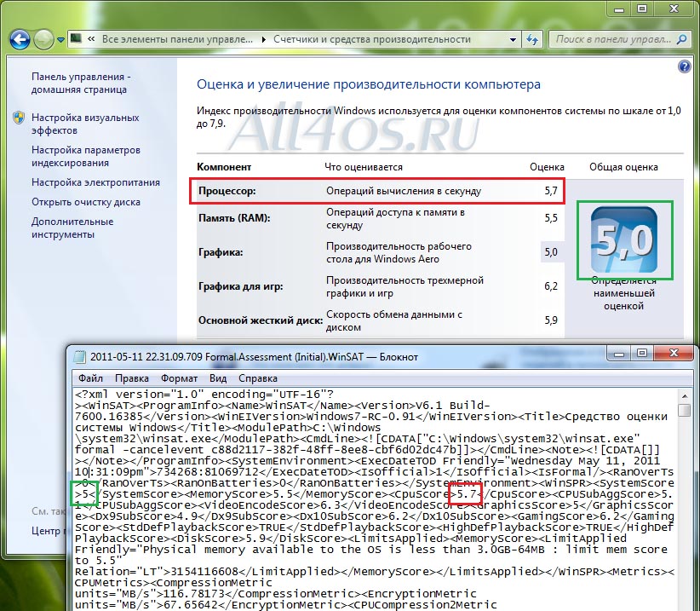Click the double chevron in address bar

[x=91, y=39]
